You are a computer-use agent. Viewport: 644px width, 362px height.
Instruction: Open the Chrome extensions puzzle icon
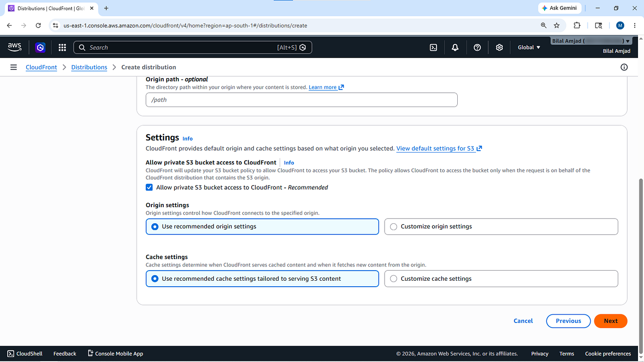(x=577, y=26)
